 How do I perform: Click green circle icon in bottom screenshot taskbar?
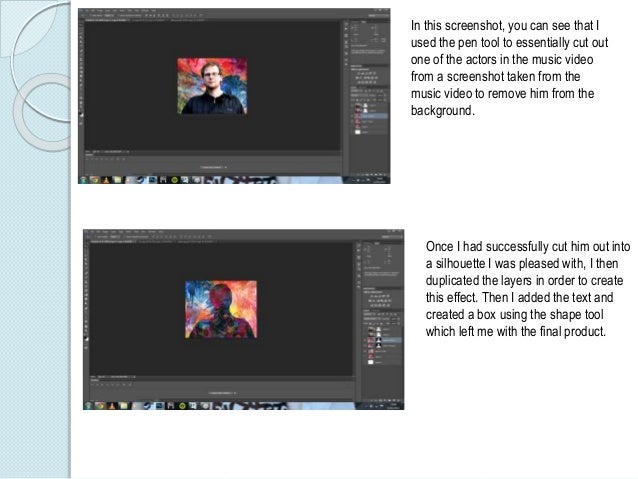(182, 406)
